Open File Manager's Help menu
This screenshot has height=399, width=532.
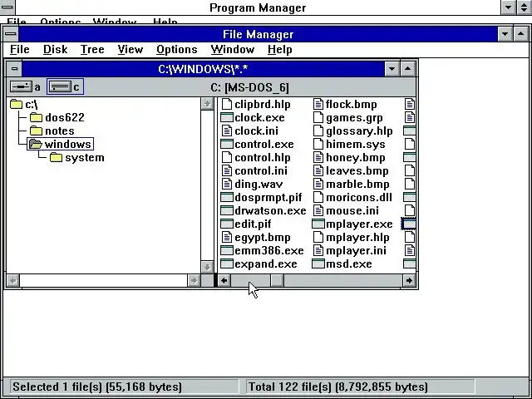click(x=279, y=50)
